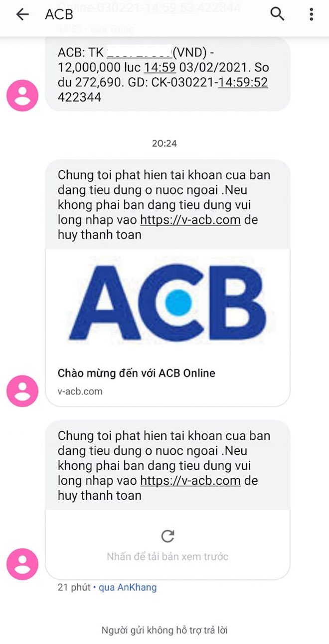Tap sender avatar beside ACB logo preview
This screenshot has height=644, width=329.
[22, 391]
